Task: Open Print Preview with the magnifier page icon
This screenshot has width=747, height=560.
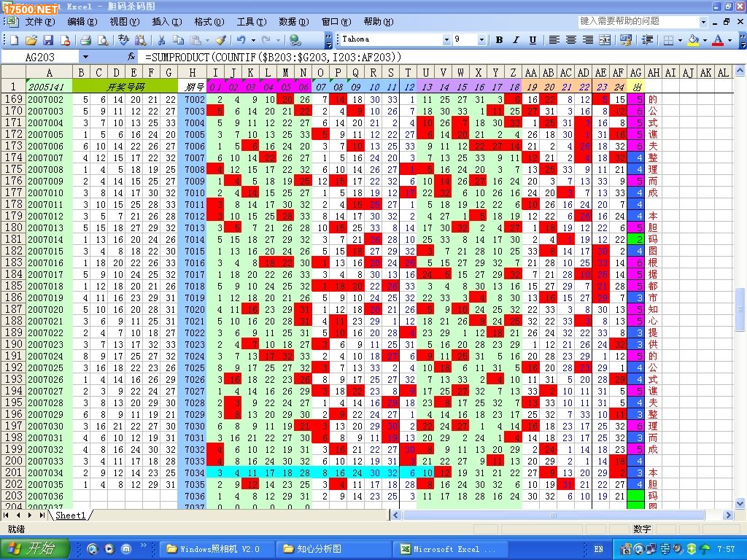Action: [103, 41]
